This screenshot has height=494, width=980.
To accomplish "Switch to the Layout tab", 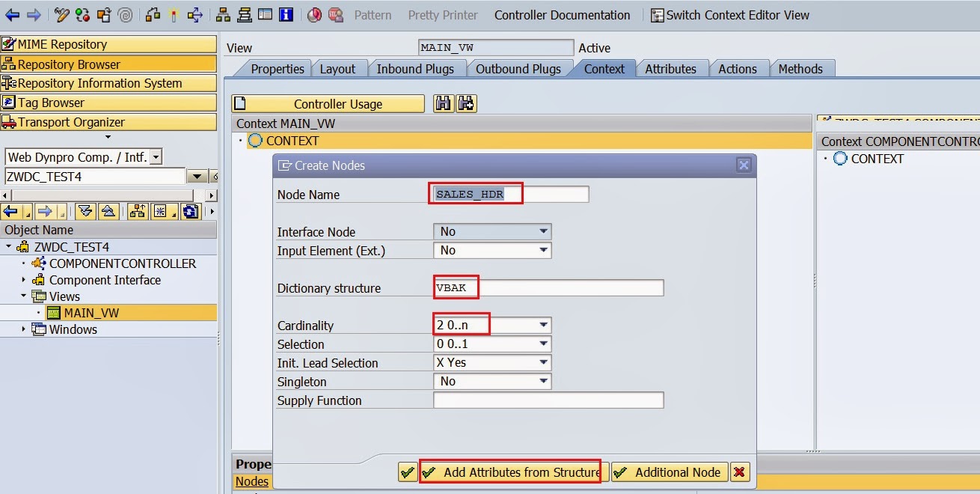I will click(340, 68).
